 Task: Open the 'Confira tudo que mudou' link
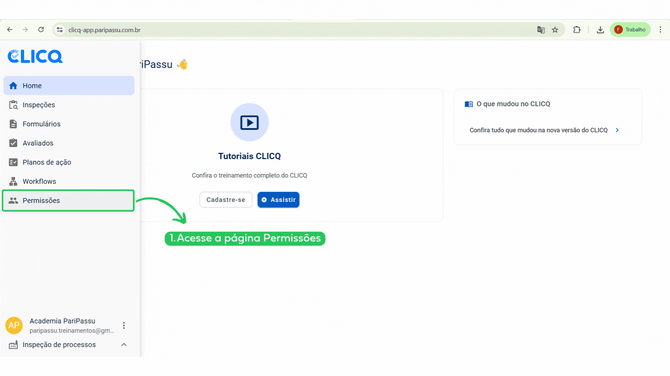tap(538, 130)
